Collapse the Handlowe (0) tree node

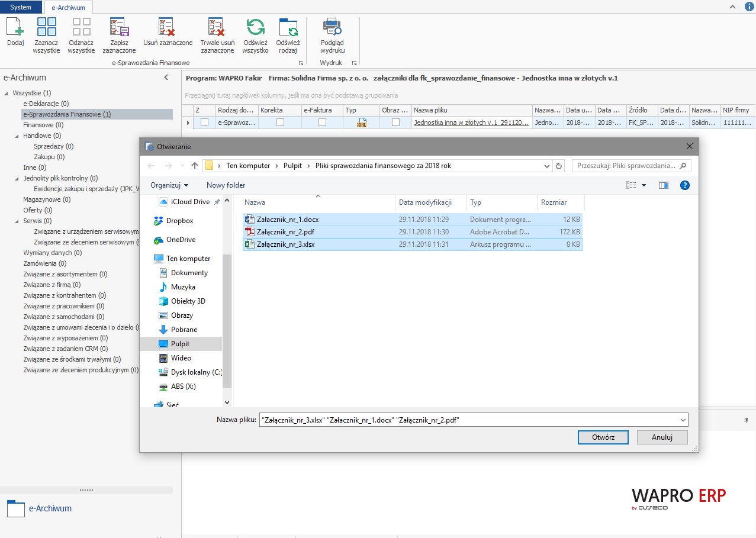click(17, 136)
